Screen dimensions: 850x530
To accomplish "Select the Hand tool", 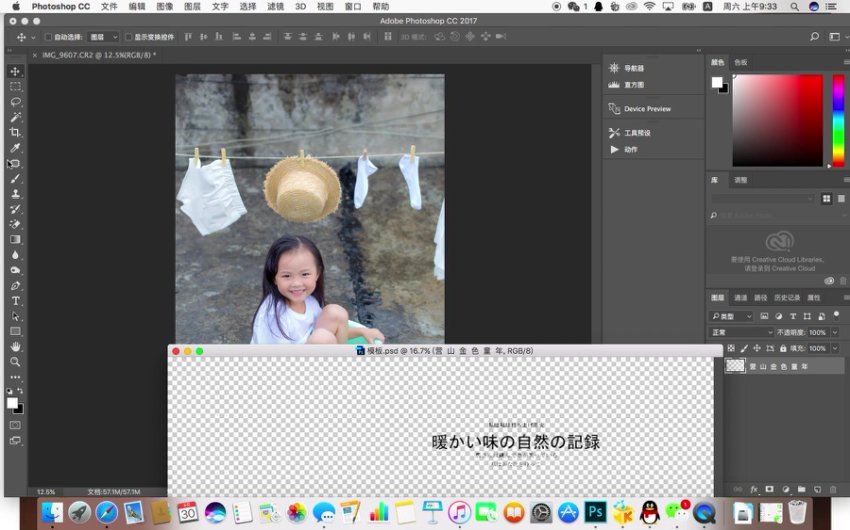I will coord(15,346).
